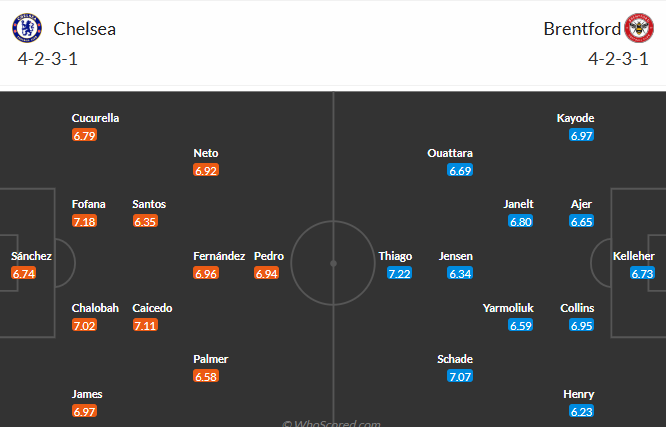
Task: Select Palmer's 6.58 rating badge
Action: pyautogui.click(x=206, y=377)
